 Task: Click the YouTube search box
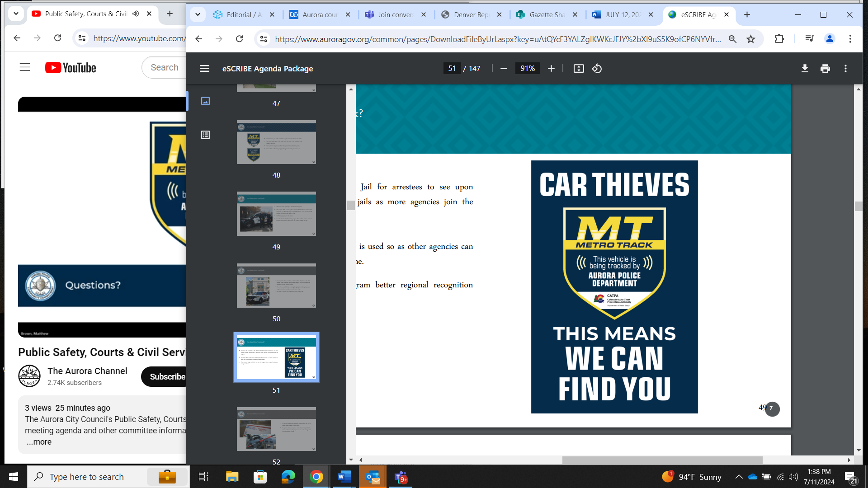pyautogui.click(x=164, y=67)
